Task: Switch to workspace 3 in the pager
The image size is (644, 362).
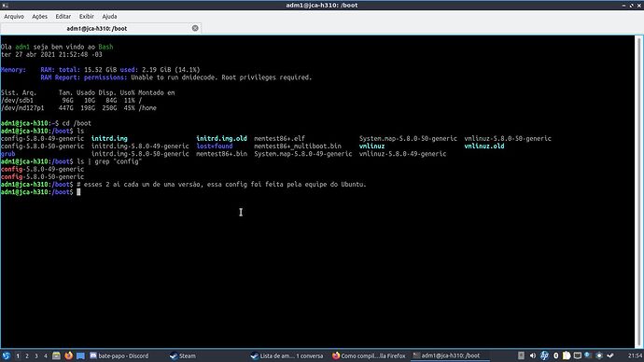Action: tap(36, 355)
